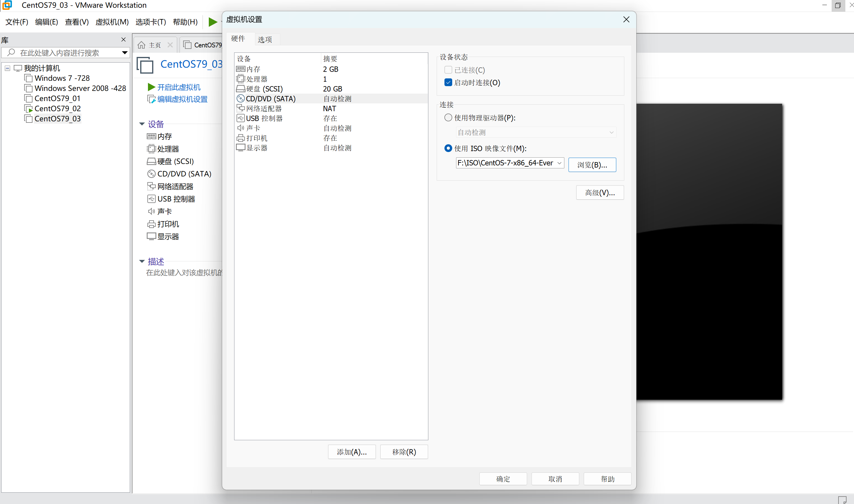
Task: Click the 移除(R) button
Action: tap(404, 452)
